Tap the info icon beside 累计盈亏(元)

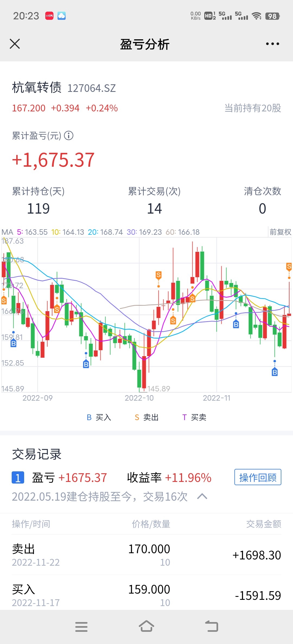click(69, 136)
